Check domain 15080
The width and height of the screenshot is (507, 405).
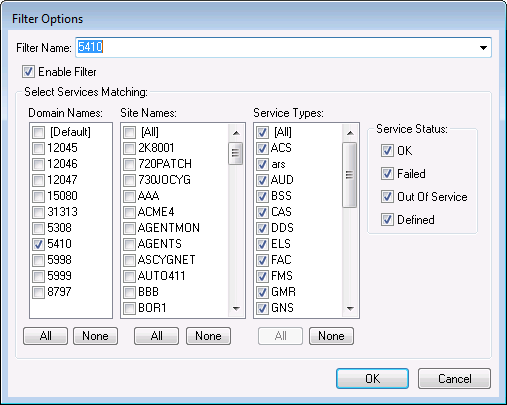click(x=39, y=196)
